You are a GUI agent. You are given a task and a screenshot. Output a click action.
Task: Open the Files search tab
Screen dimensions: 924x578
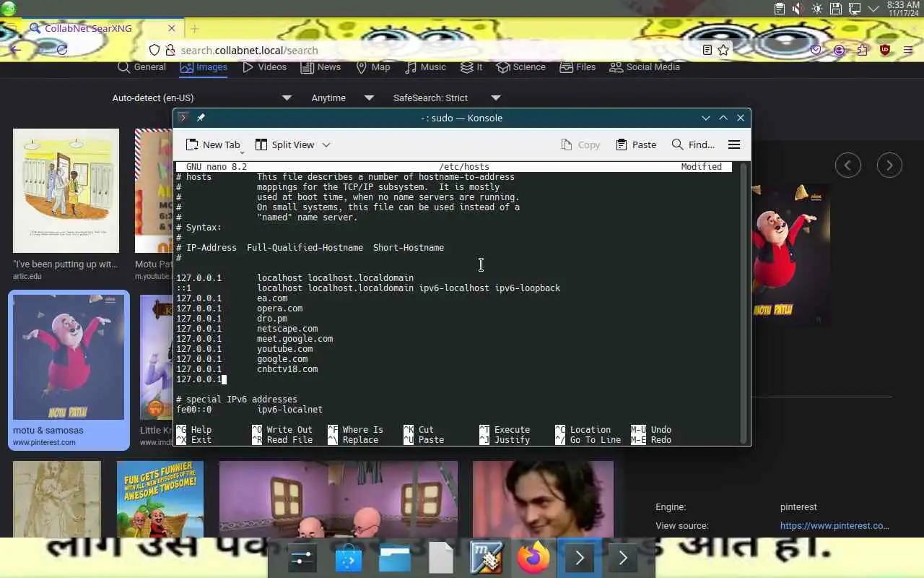coord(577,66)
